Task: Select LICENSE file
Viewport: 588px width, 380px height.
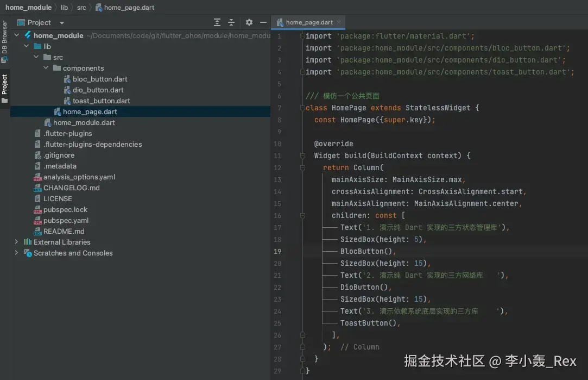Action: (x=58, y=199)
